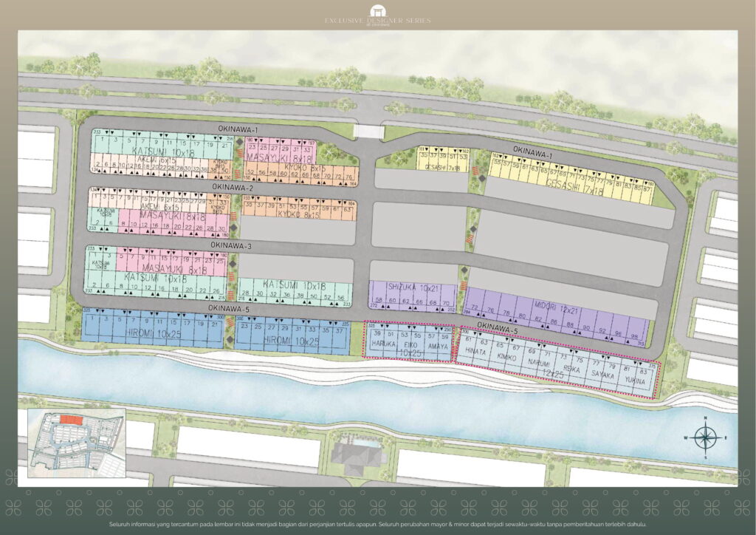Click the torii gate logo at top
Image resolution: width=756 pixels, height=535 pixels.
click(x=377, y=10)
